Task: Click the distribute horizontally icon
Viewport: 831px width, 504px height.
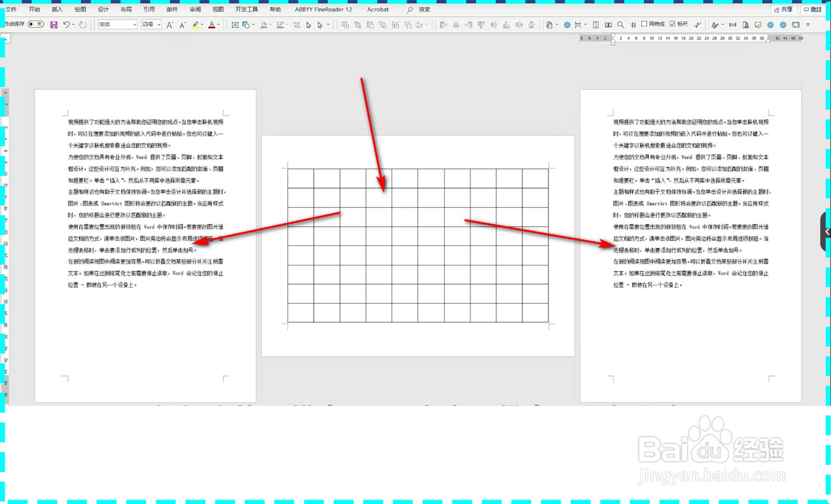Action: pyautogui.click(x=519, y=24)
